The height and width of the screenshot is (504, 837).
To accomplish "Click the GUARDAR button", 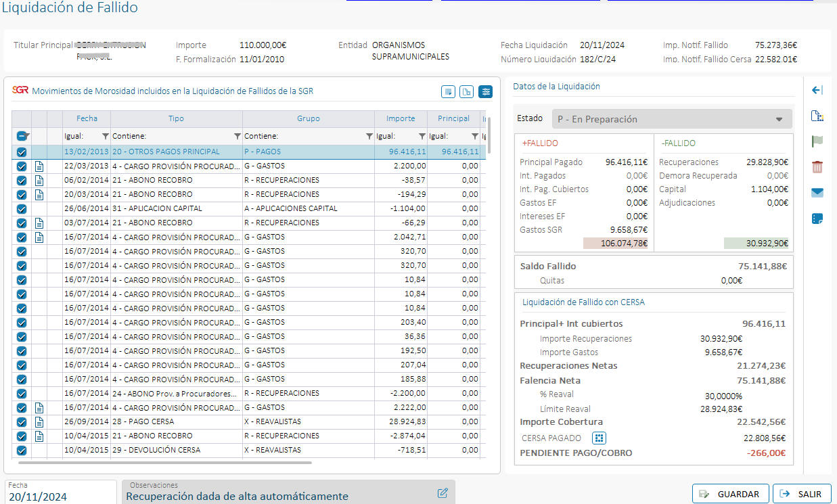I will click(730, 494).
